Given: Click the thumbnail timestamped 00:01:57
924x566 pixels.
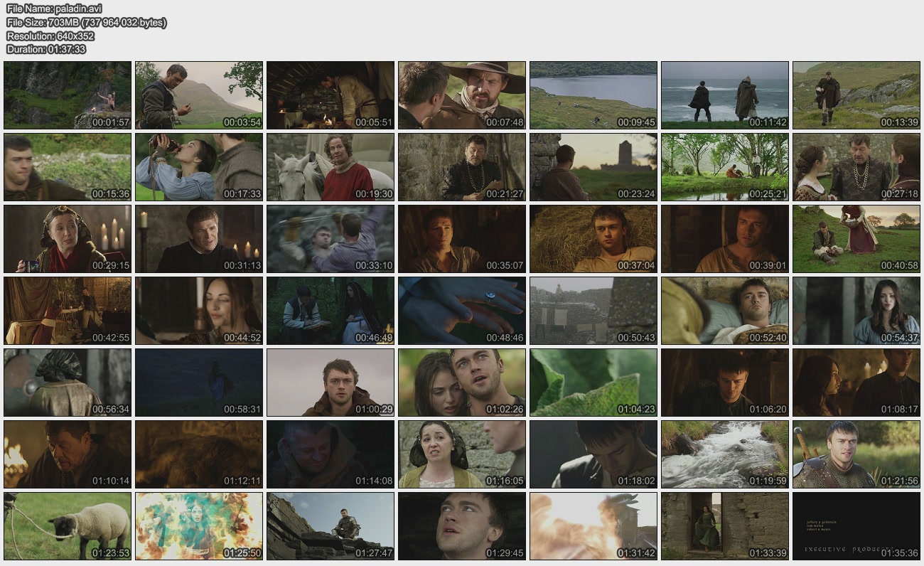Looking at the screenshot, I should pyautogui.click(x=68, y=95).
